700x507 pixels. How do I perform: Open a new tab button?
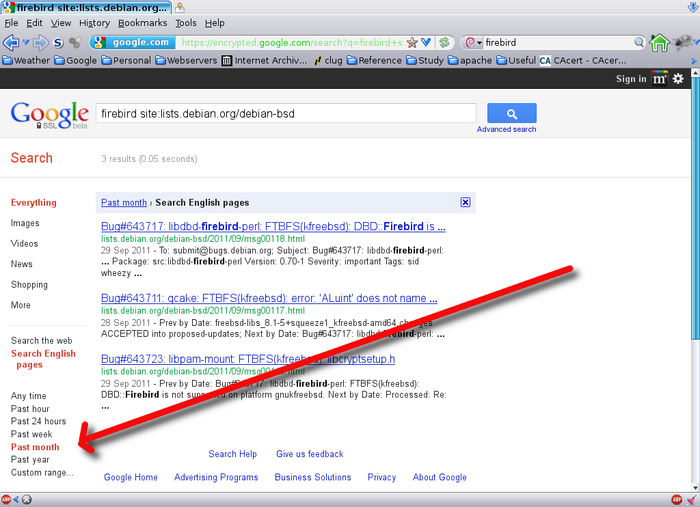pyautogui.click(x=179, y=8)
